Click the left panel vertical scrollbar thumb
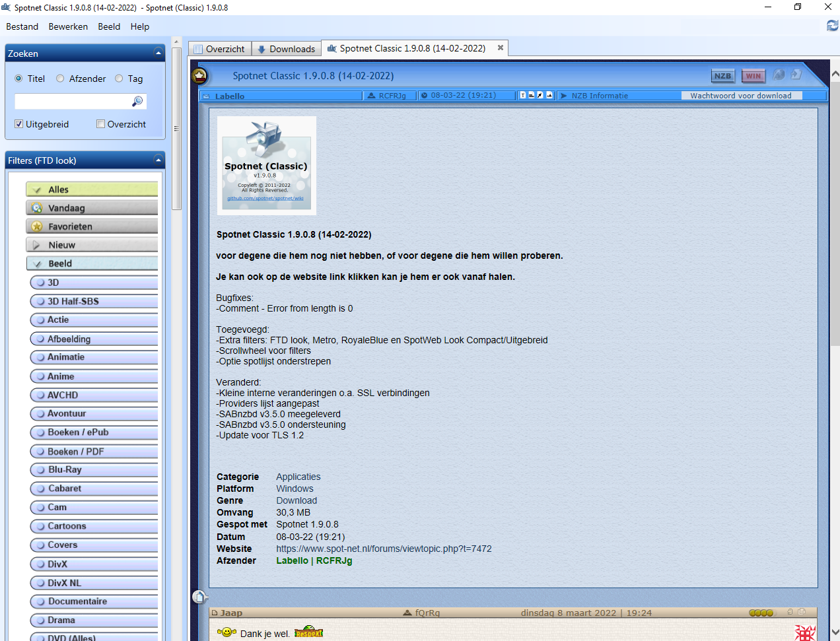 tap(176, 129)
